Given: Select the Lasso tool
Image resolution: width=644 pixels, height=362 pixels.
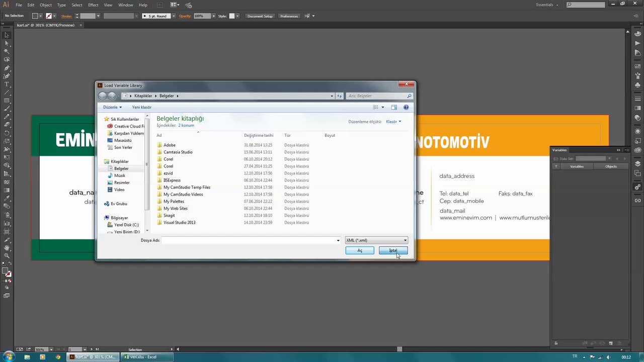Looking at the screenshot, I should tap(7, 59).
